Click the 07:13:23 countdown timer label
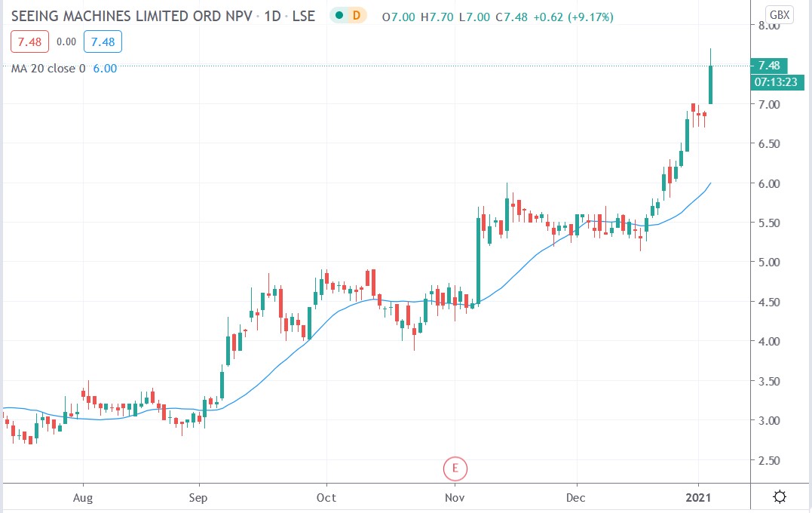This screenshot has height=513, width=812. pos(776,79)
